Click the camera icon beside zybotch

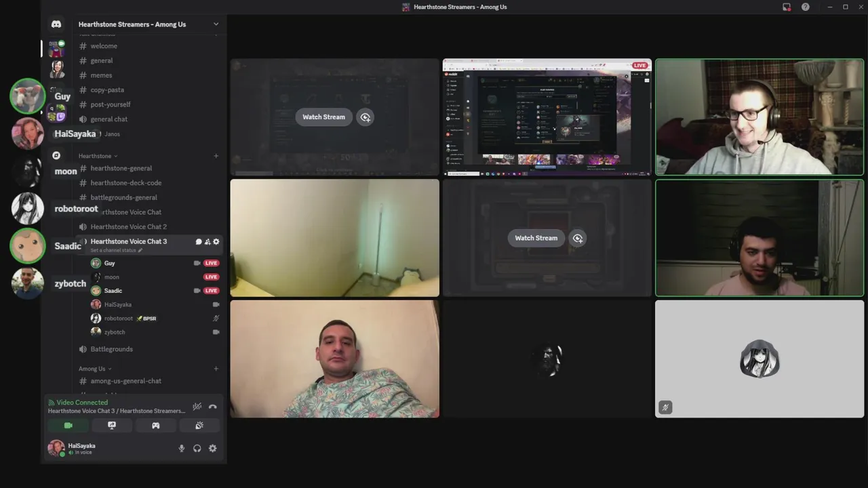pyautogui.click(x=216, y=332)
